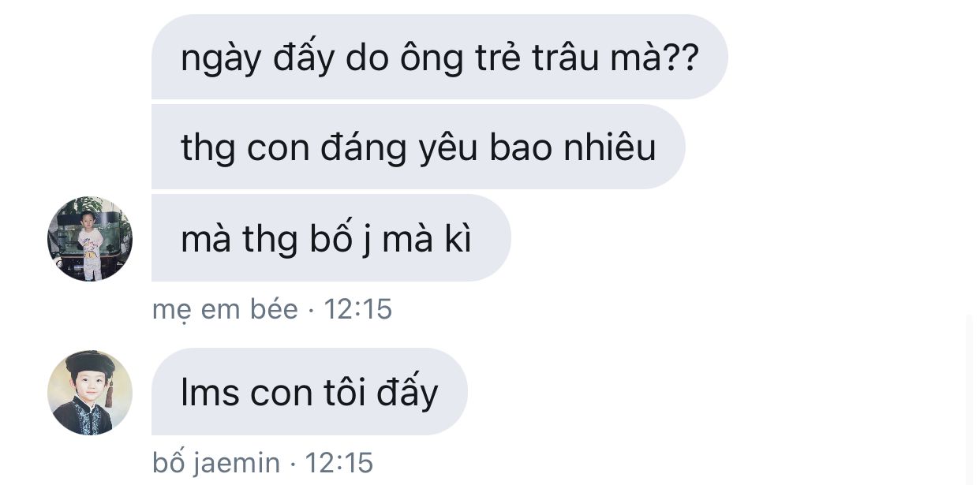Open bố jaemin's profile avatar

[x=90, y=392]
